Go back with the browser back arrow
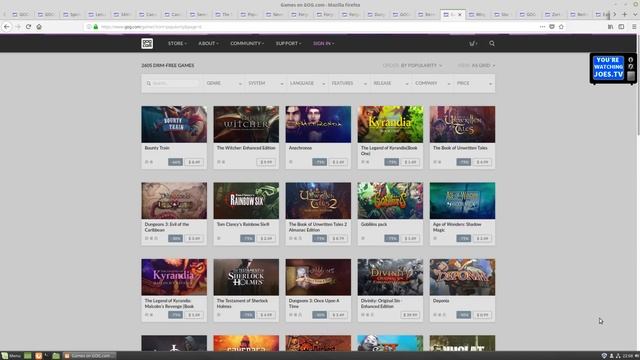The image size is (640, 360). pos(7,27)
